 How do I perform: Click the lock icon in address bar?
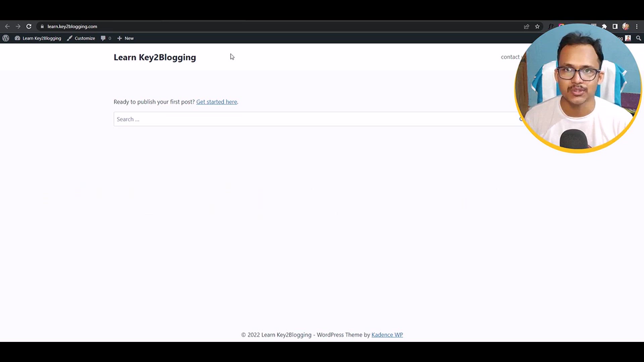[42, 26]
